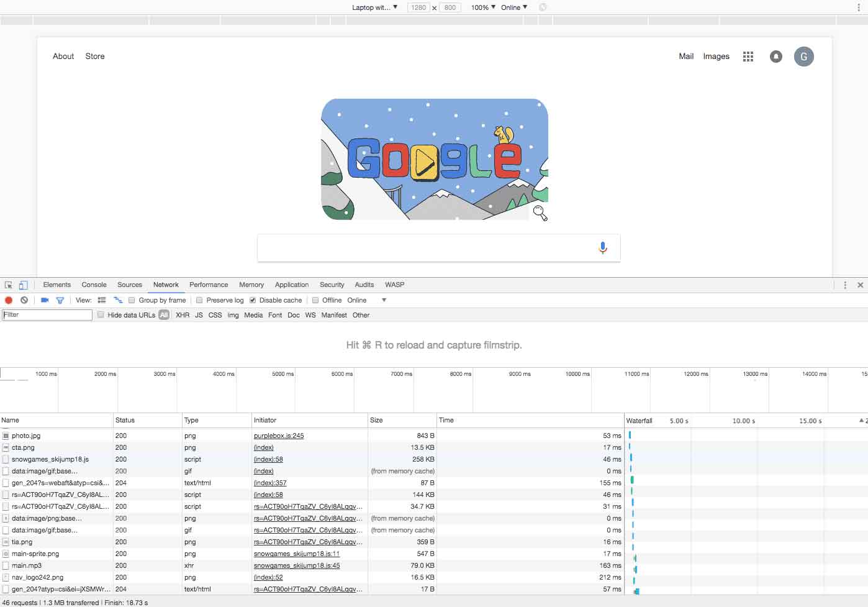Screen dimensions: 868x607
Task: Toggle the capture screenshots camera icon
Action: [x=45, y=300]
